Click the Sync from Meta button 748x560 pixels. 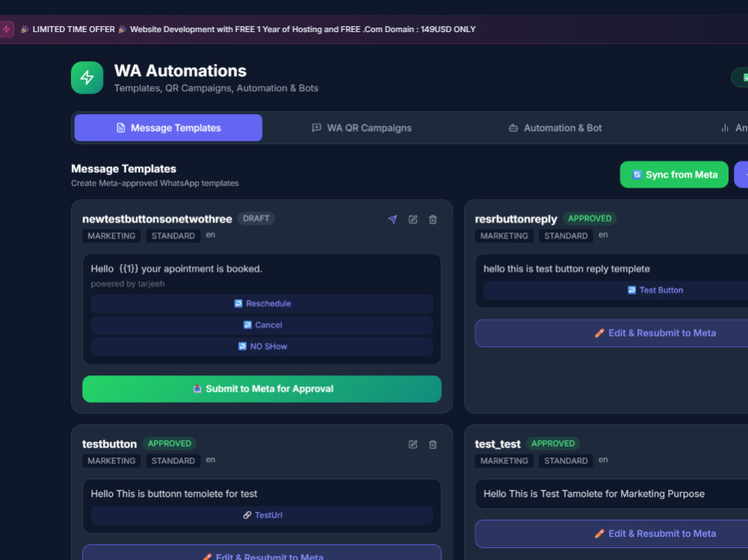tap(674, 175)
